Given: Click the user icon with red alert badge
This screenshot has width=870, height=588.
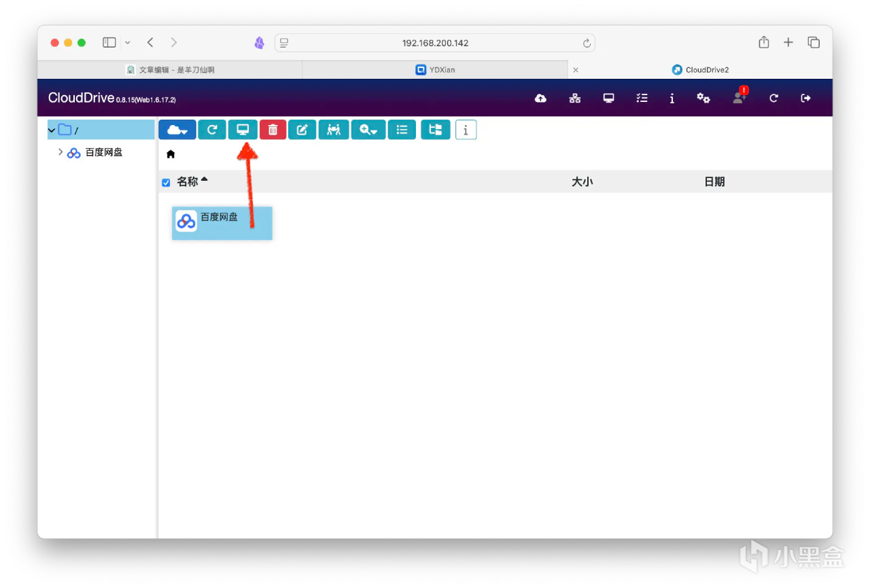Looking at the screenshot, I should (739, 97).
